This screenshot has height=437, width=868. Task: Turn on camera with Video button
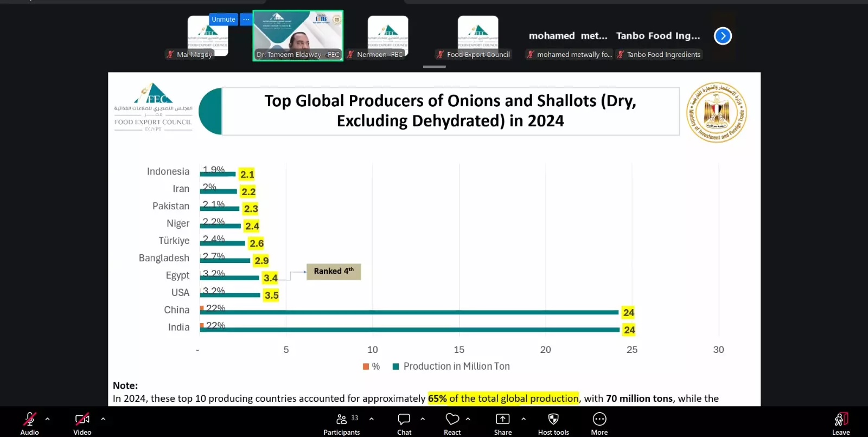(82, 423)
